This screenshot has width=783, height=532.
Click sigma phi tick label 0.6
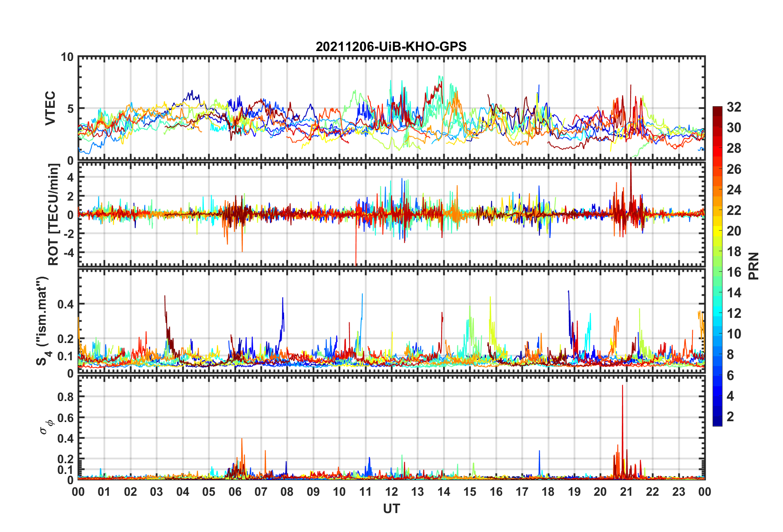[66, 418]
